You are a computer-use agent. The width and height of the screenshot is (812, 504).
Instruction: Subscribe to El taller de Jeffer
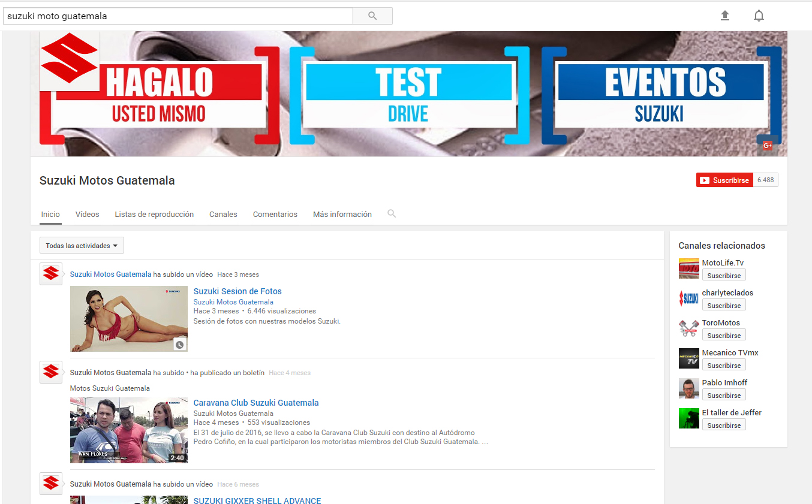(724, 425)
